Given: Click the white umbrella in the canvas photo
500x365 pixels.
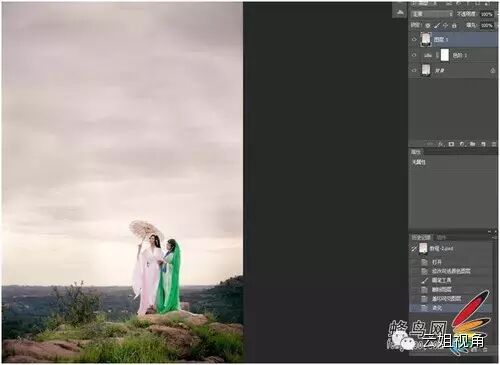Looking at the screenshot, I should coord(145,229).
